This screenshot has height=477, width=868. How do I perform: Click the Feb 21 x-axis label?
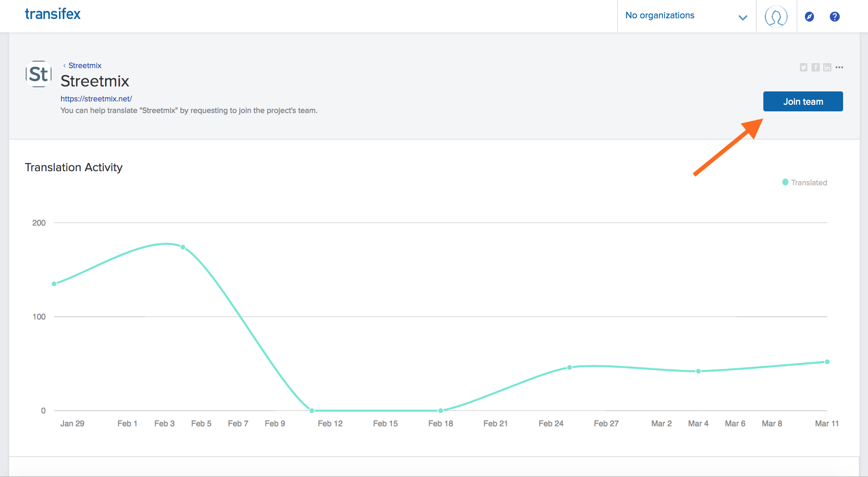(x=495, y=423)
